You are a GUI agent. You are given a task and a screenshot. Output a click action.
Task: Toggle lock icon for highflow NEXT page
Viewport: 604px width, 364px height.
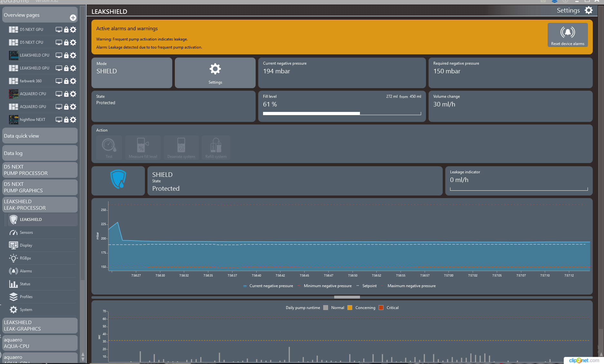pyautogui.click(x=66, y=120)
